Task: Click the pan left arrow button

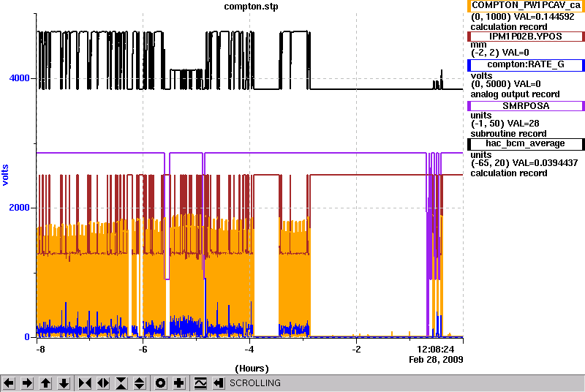Action: (x=9, y=383)
